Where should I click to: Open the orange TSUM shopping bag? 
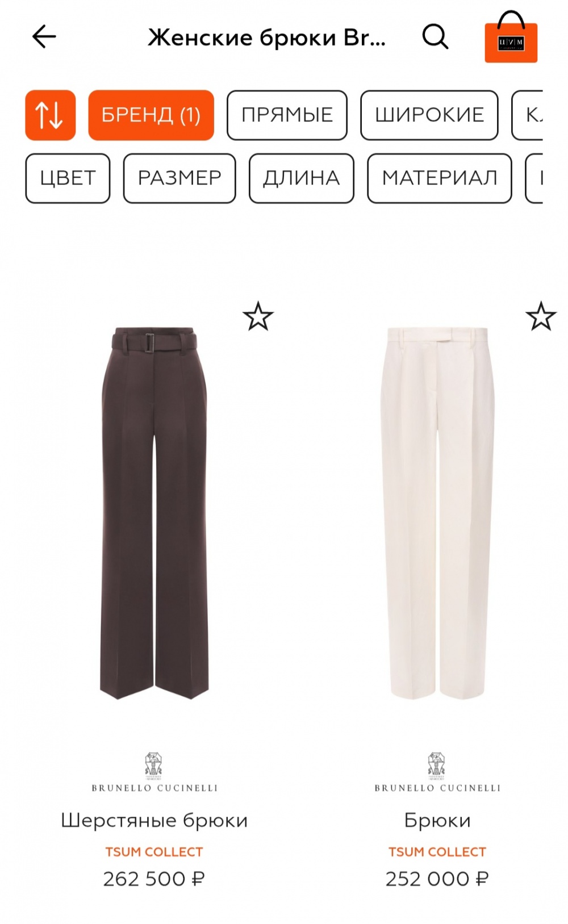point(511,37)
